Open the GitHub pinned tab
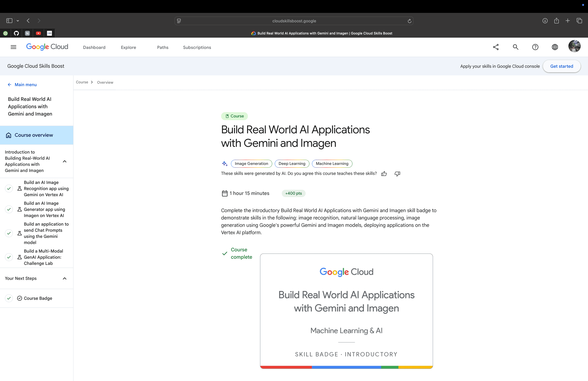Image resolution: width=588 pixels, height=381 pixels. pos(16,33)
